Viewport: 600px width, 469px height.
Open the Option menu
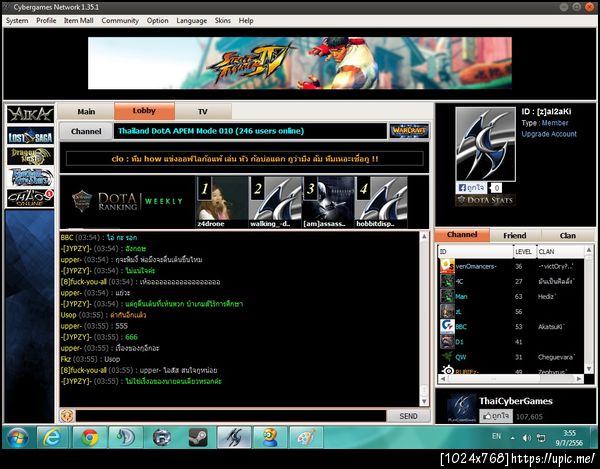tap(157, 21)
